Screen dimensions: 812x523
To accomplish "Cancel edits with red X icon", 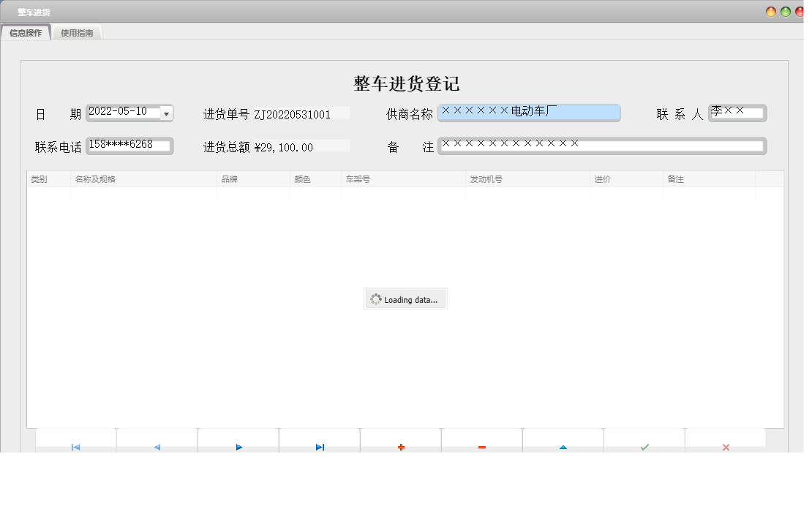I will pos(726,447).
